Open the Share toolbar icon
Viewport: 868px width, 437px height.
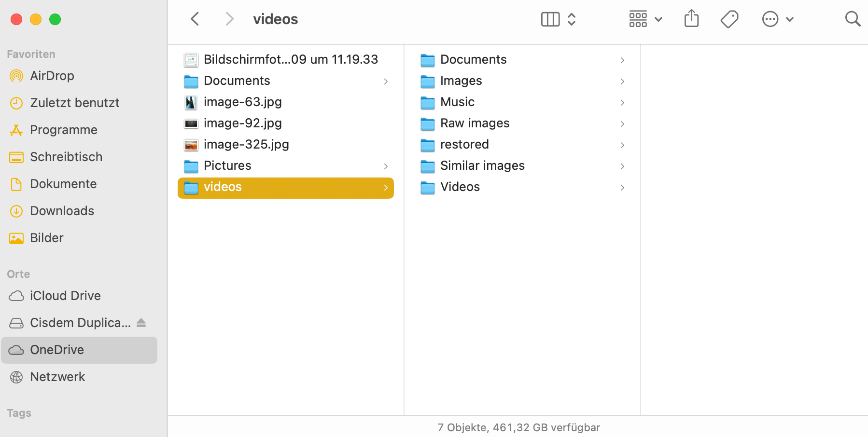[691, 19]
